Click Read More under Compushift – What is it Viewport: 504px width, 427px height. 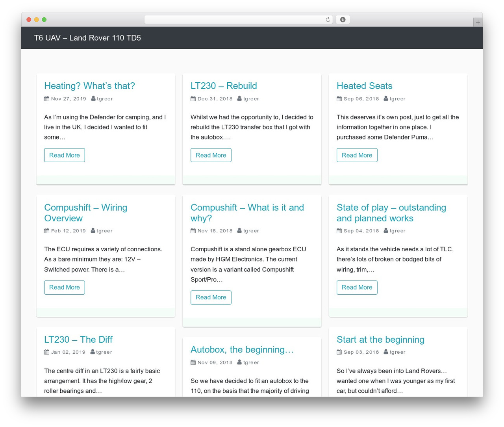click(211, 297)
